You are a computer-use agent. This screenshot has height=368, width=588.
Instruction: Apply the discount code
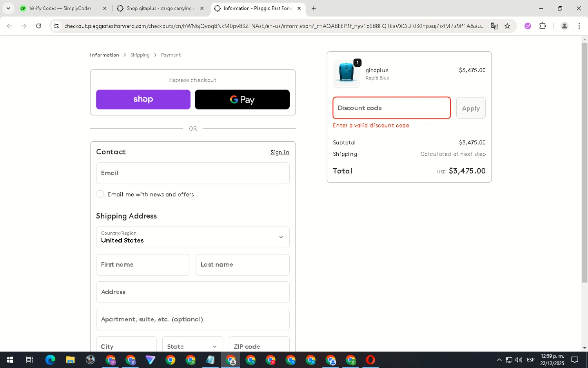(x=471, y=108)
